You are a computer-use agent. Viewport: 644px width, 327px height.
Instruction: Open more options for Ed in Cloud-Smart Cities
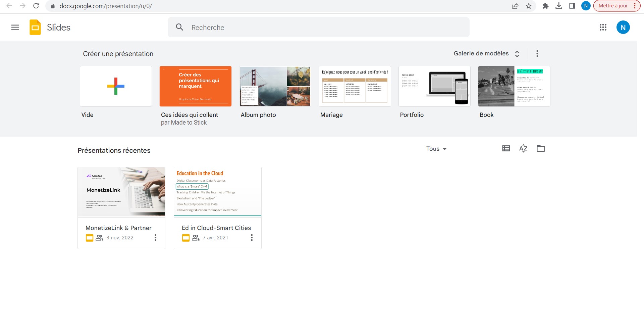pos(252,238)
